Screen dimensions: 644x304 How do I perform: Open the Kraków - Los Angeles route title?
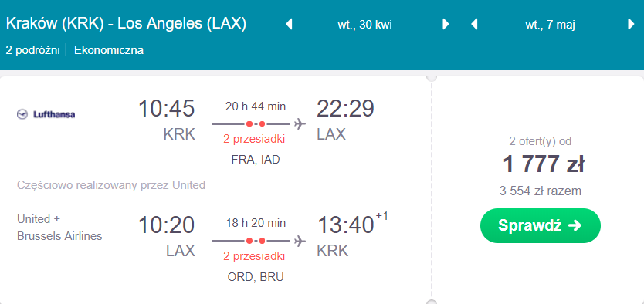pos(126,24)
